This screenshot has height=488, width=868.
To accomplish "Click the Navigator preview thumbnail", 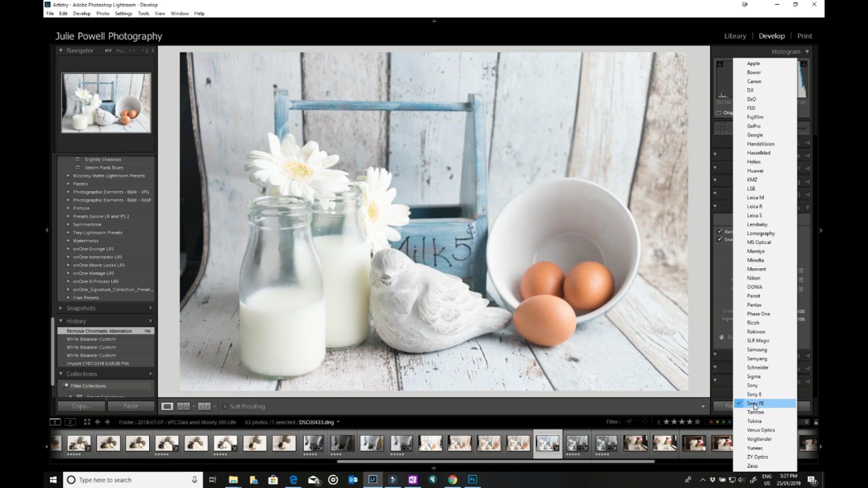I will tap(106, 103).
